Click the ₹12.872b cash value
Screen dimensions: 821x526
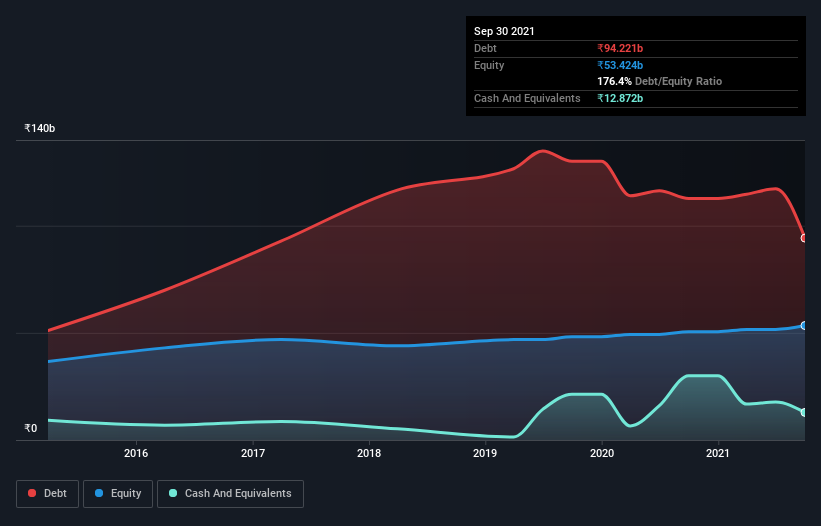(x=620, y=98)
